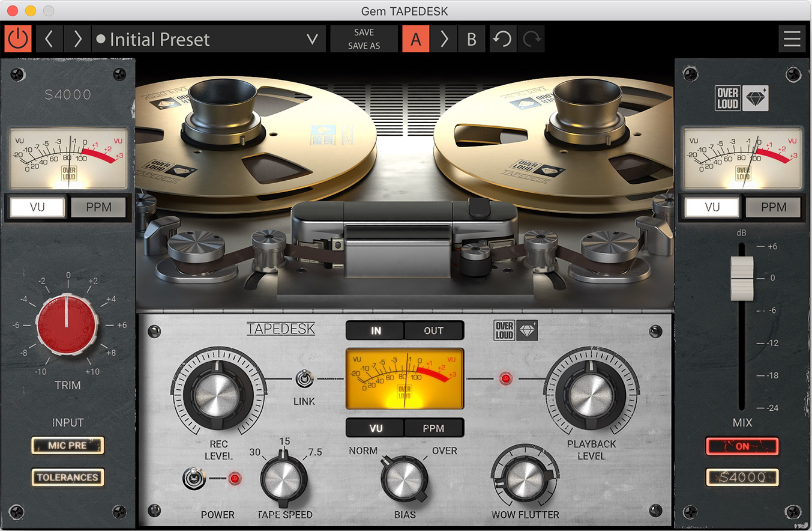This screenshot has width=812, height=531.
Task: Click the output dB fader handle
Action: pos(742,278)
